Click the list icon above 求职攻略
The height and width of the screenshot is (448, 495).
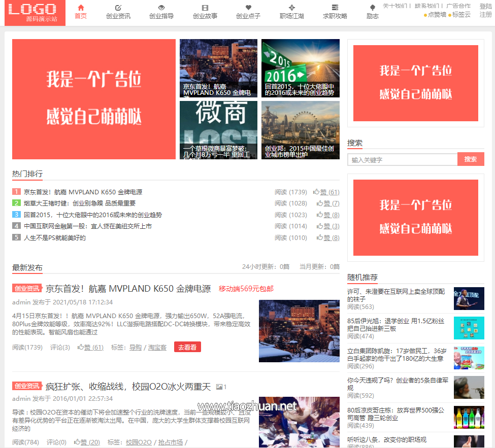click(x=335, y=8)
